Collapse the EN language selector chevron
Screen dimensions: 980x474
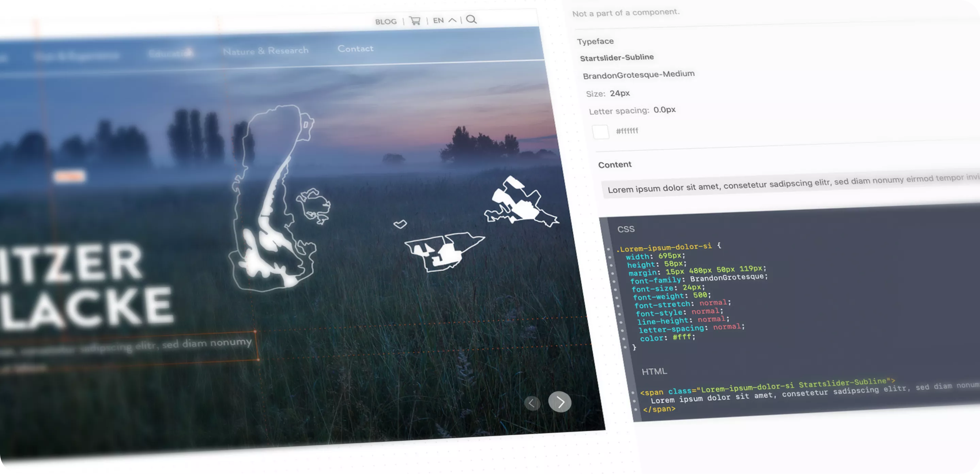(452, 19)
